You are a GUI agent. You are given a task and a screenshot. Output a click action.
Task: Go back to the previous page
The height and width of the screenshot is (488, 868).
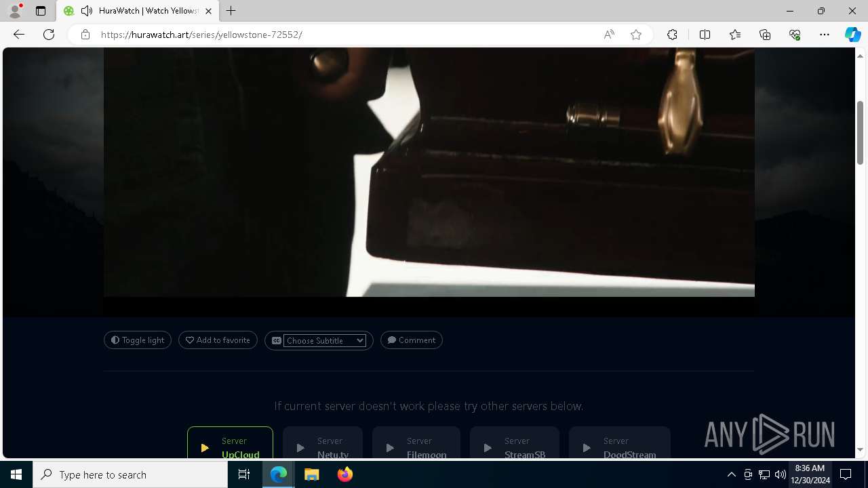click(19, 35)
